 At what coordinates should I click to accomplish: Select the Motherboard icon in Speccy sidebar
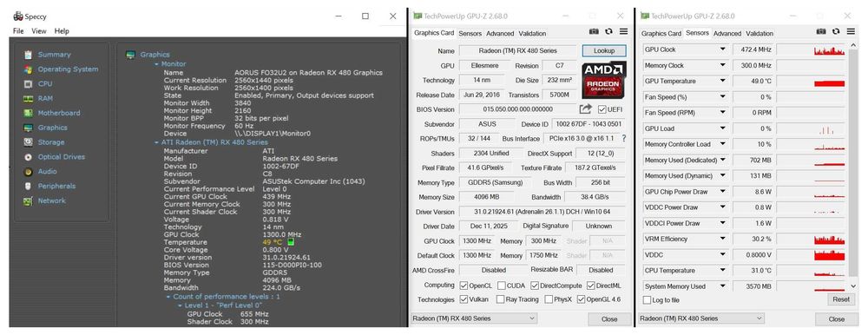[29, 113]
